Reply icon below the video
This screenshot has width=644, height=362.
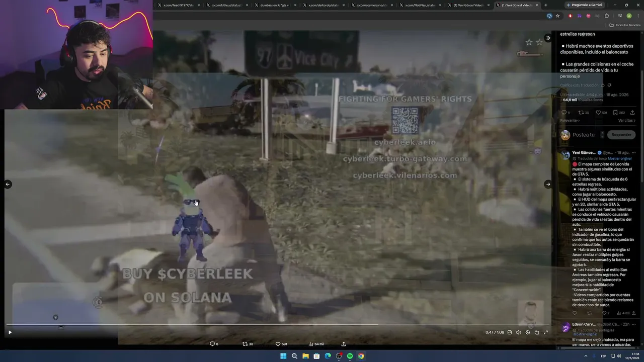point(212,344)
